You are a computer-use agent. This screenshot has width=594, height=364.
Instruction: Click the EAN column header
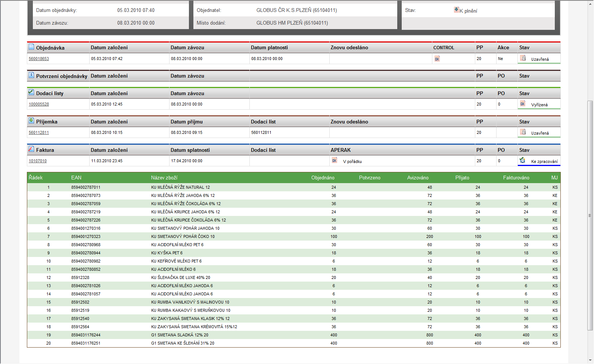tap(76, 178)
